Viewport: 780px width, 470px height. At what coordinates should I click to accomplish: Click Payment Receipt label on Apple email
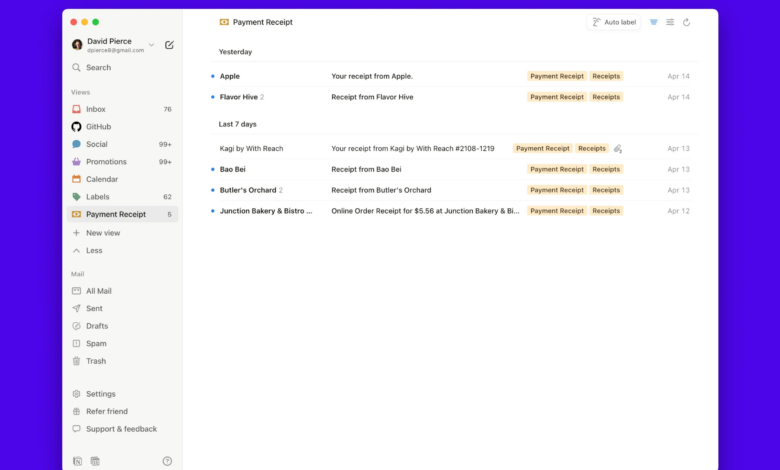557,76
